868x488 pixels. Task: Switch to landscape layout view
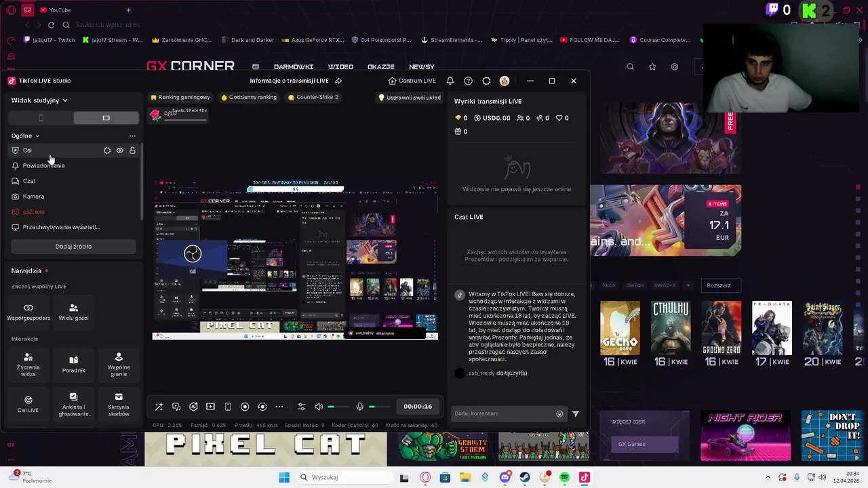[106, 118]
